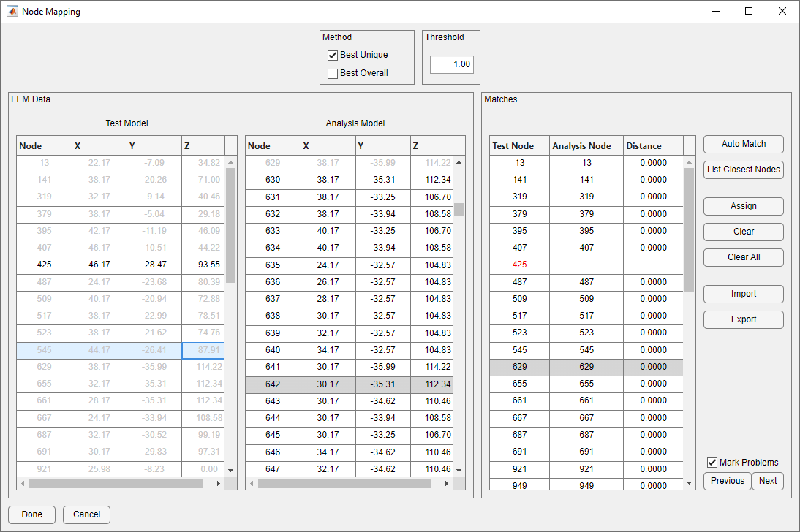Maximize the Node Mapping window
This screenshot has height=532, width=800.
749,11
